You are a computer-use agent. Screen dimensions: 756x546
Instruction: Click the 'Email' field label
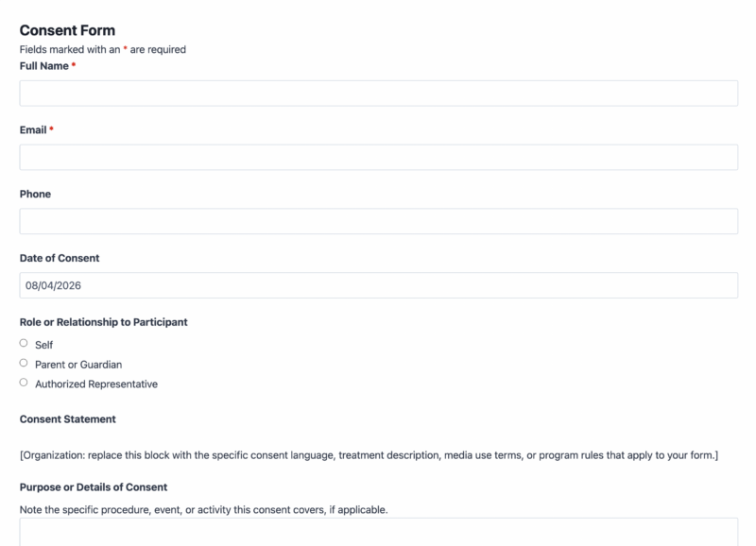click(33, 130)
